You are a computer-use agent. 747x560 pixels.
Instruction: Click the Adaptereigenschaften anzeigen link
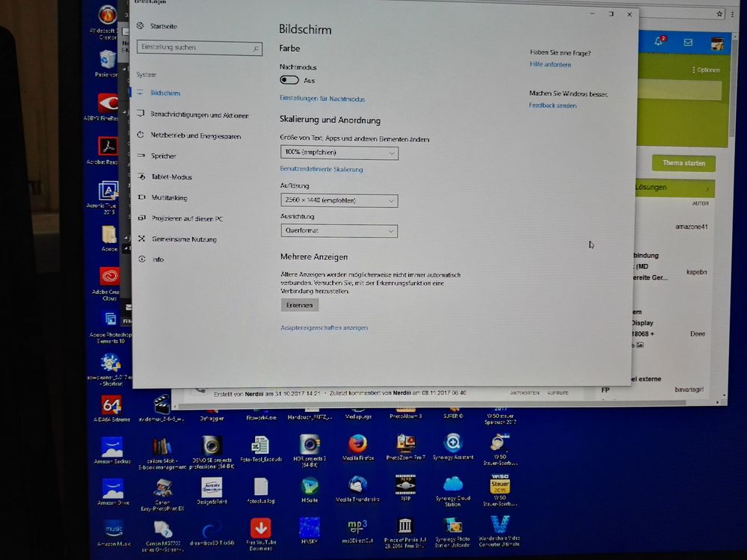click(x=324, y=327)
